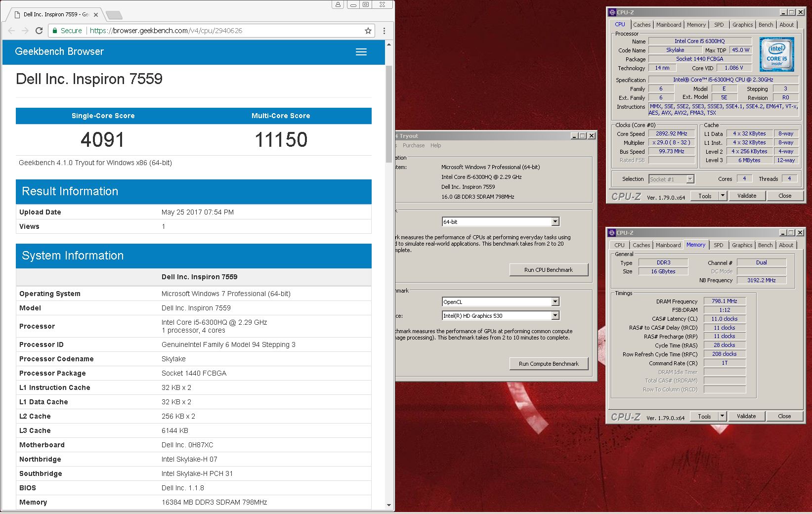Bookmark page with the star icon
This screenshot has height=514, width=812.
coord(368,31)
